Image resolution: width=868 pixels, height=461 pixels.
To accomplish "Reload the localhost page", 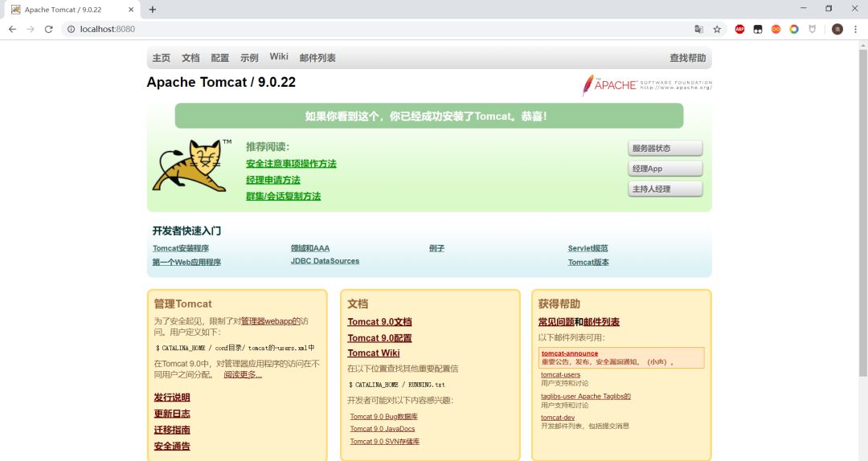I will [x=49, y=30].
